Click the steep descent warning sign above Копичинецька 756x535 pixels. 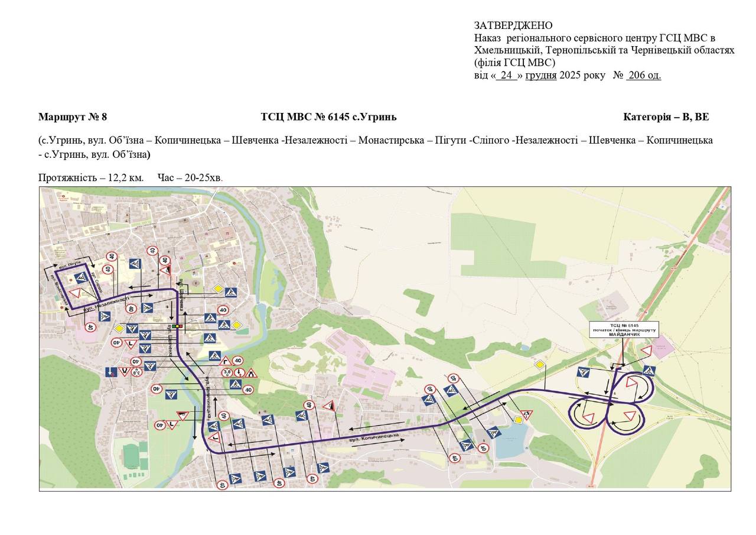pyautogui.click(x=330, y=406)
